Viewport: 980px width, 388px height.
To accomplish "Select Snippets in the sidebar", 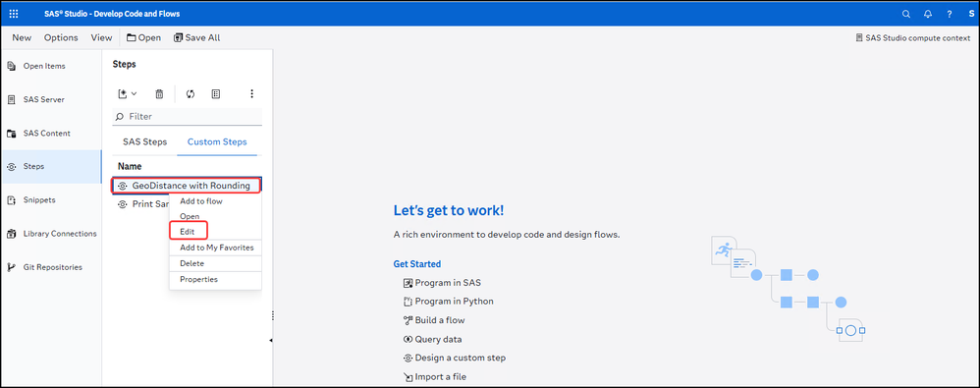I will point(51,200).
